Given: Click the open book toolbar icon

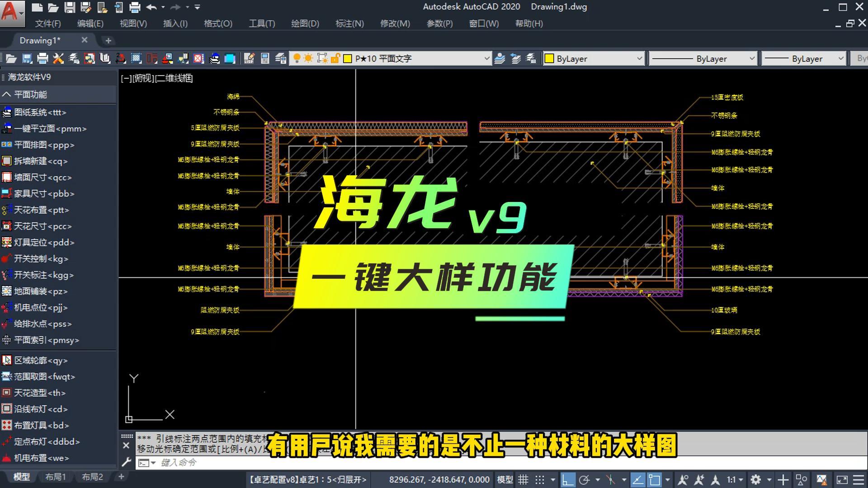Looking at the screenshot, I should [x=105, y=58].
